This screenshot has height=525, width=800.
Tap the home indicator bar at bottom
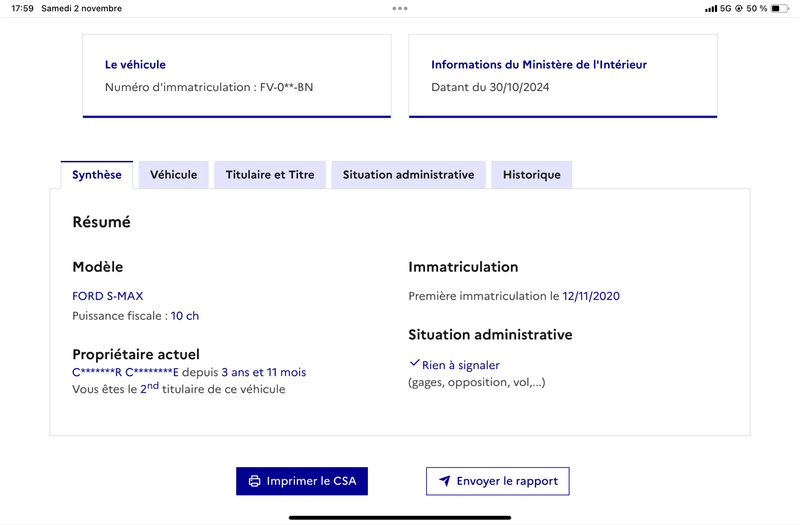pyautogui.click(x=400, y=517)
